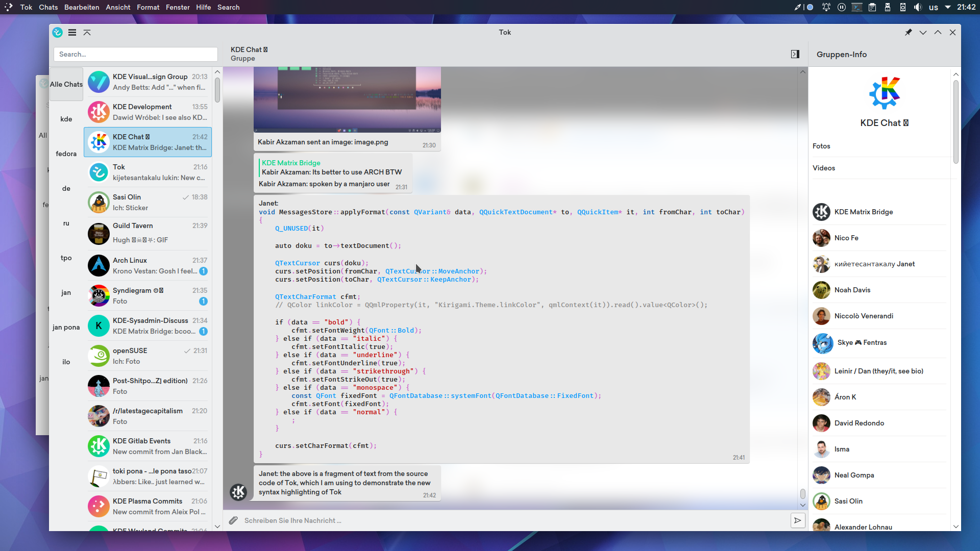Open member Nico Fe

click(879, 238)
